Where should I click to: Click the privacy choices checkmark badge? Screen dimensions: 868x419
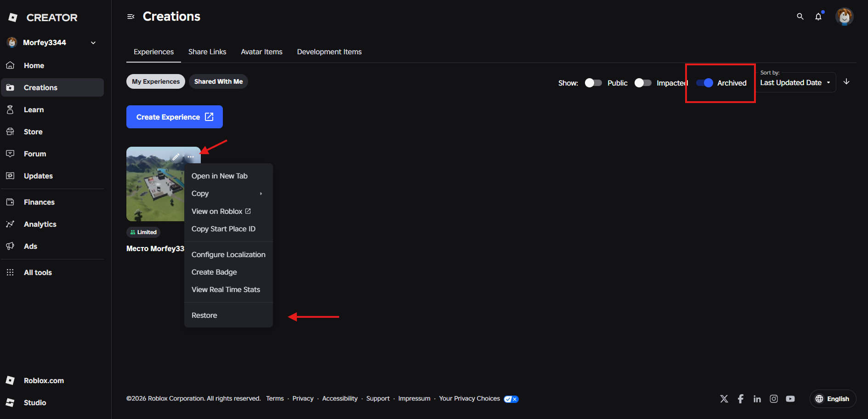(511, 399)
